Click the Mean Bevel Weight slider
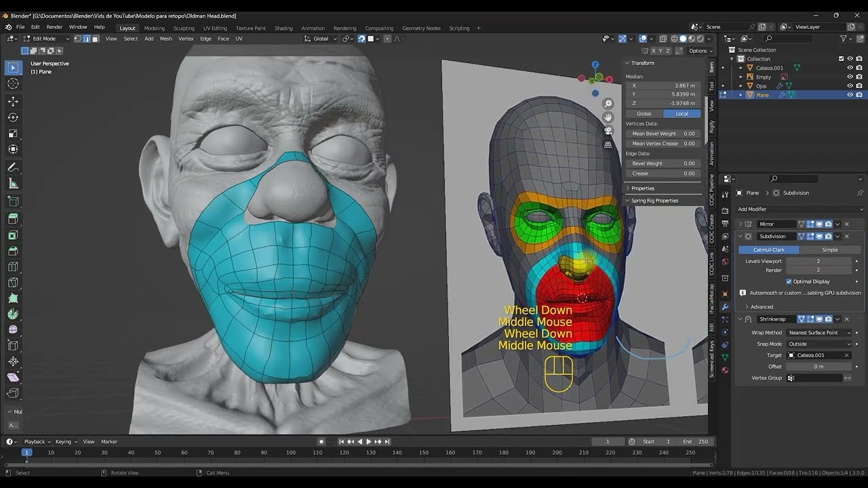The image size is (868, 488). (663, 134)
